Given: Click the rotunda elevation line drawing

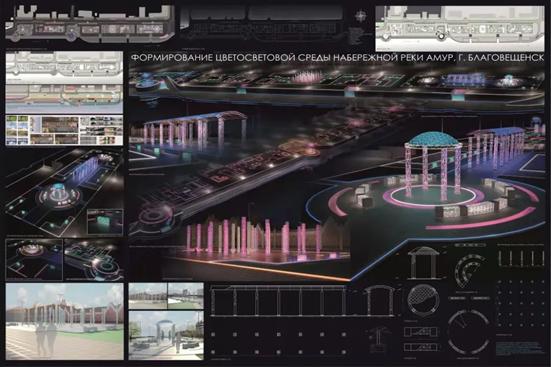Looking at the screenshot, I should [x=423, y=263].
